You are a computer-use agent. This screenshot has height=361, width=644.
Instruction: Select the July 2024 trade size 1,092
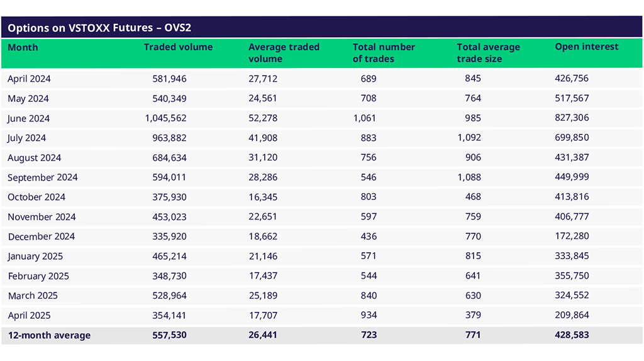[x=469, y=138]
